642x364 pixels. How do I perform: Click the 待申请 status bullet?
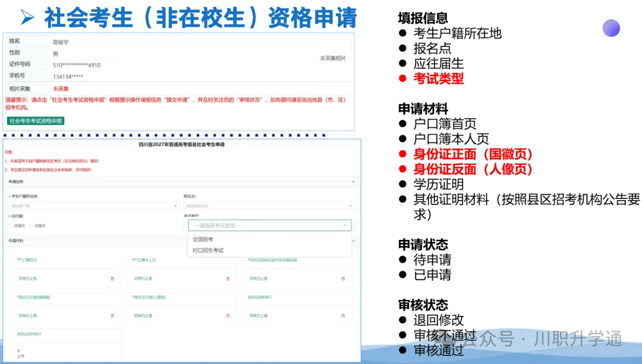[x=432, y=259]
